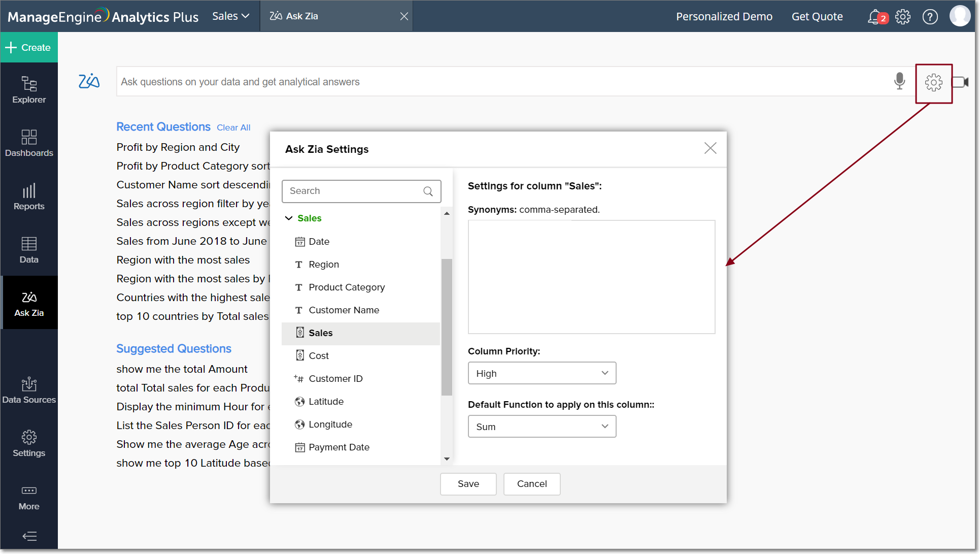Open Explorer in the left sidebar
Screen dimensions: 980x554
click(x=29, y=90)
